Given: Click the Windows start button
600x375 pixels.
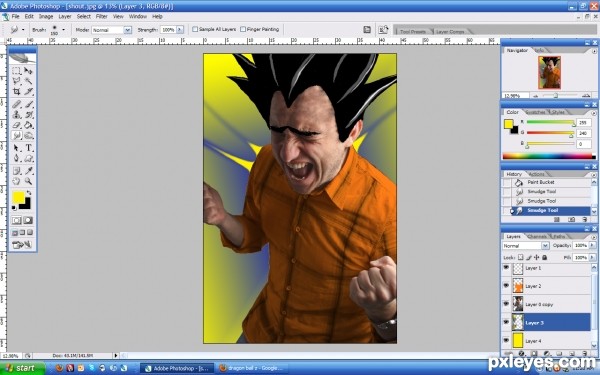Looking at the screenshot, I should click(22, 368).
